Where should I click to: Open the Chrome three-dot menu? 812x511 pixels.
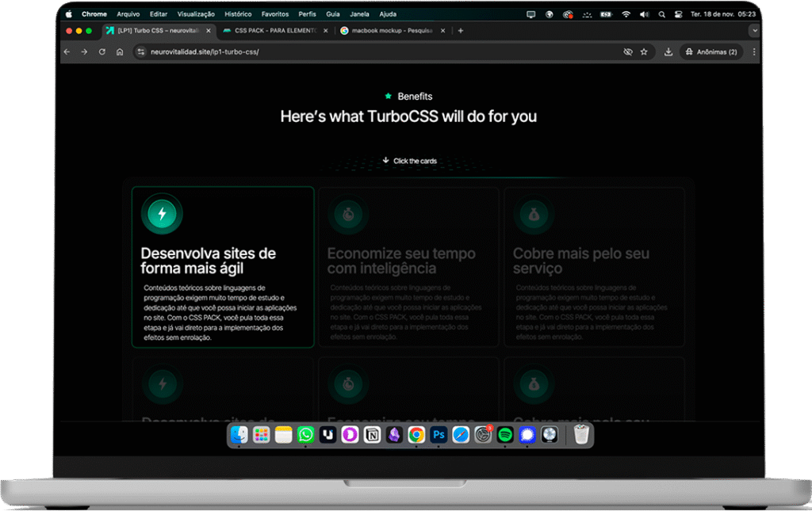[754, 51]
